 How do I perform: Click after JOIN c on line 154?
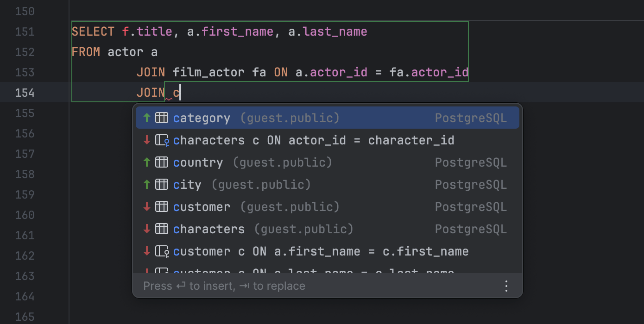(180, 92)
